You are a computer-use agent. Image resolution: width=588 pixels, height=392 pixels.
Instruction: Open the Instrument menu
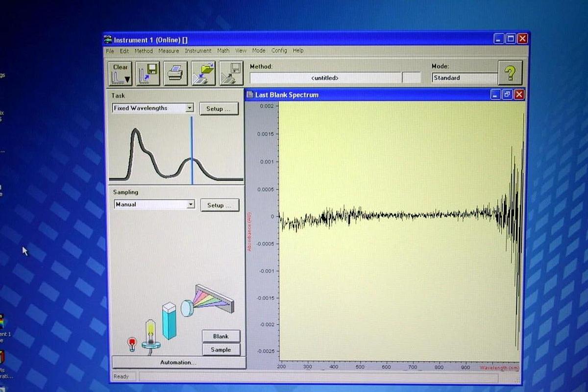[x=198, y=51]
